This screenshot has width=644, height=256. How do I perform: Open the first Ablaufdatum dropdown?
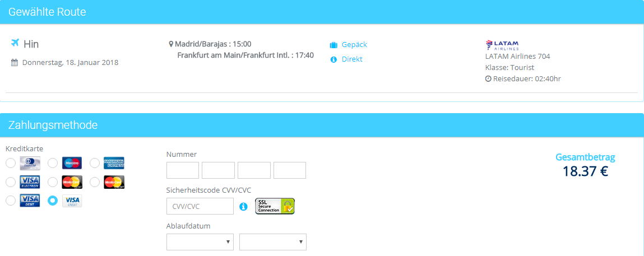[200, 242]
